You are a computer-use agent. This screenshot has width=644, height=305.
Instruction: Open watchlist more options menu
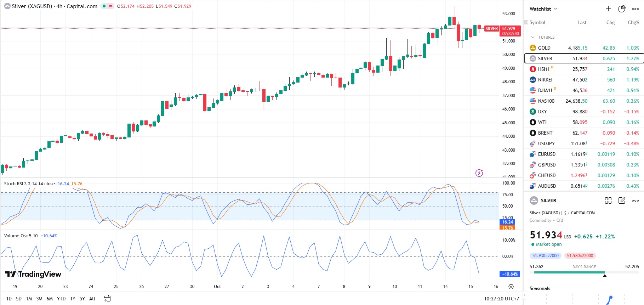click(x=636, y=9)
